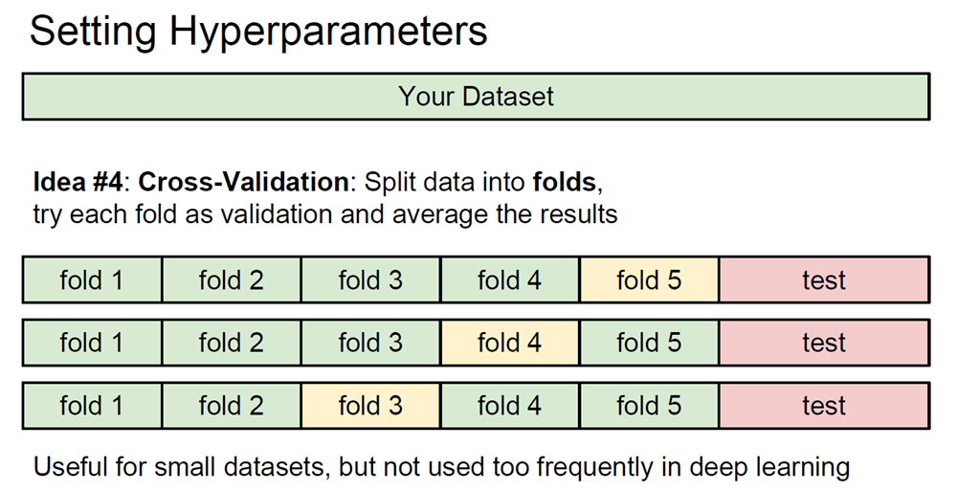The height and width of the screenshot is (491, 980).
Task: Click fold 1 in the top row
Action: [x=92, y=280]
